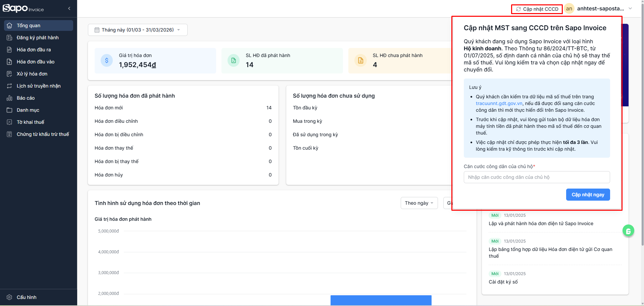Click the Hóa đơn đầu vào icon
The image size is (644, 306).
pyautogui.click(x=9, y=62)
